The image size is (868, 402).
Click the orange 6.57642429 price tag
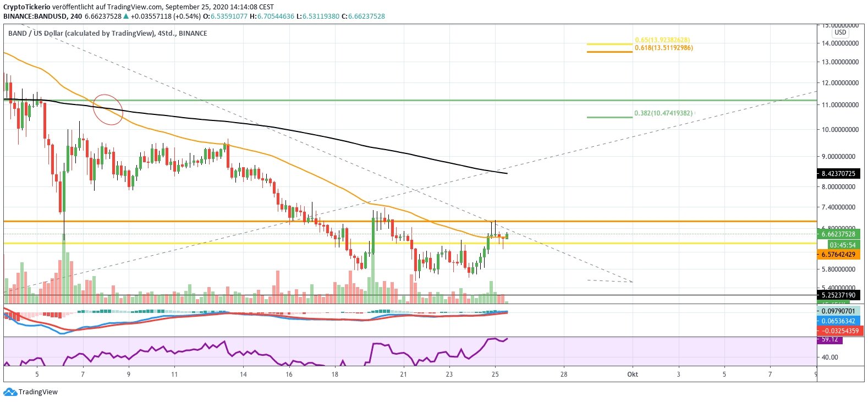838,255
